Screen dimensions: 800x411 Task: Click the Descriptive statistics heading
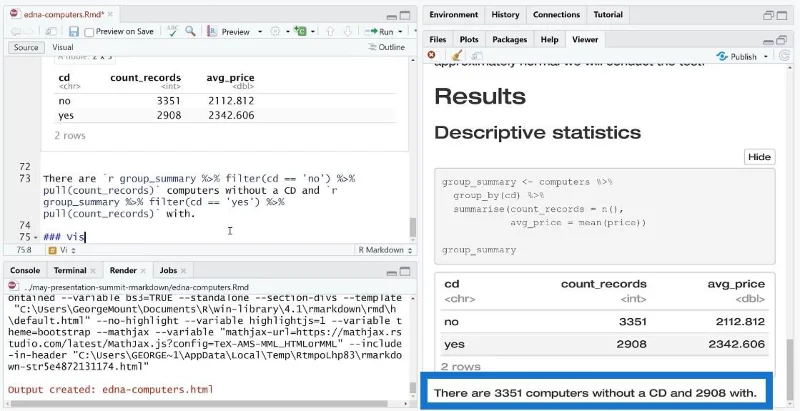(538, 133)
